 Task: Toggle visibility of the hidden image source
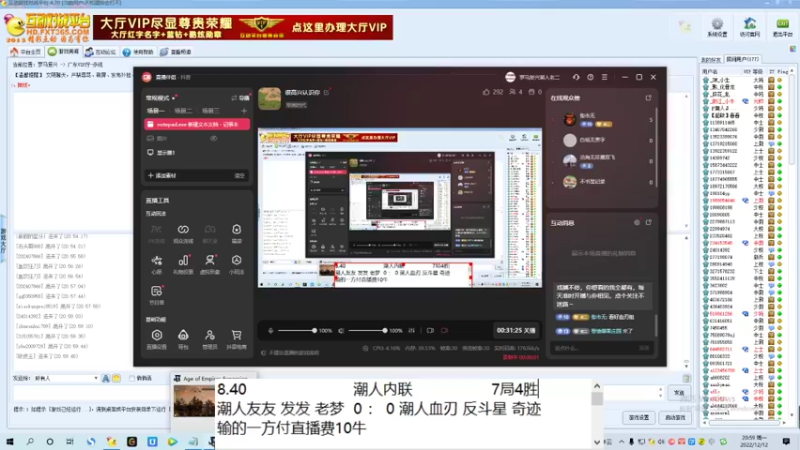tap(213, 138)
